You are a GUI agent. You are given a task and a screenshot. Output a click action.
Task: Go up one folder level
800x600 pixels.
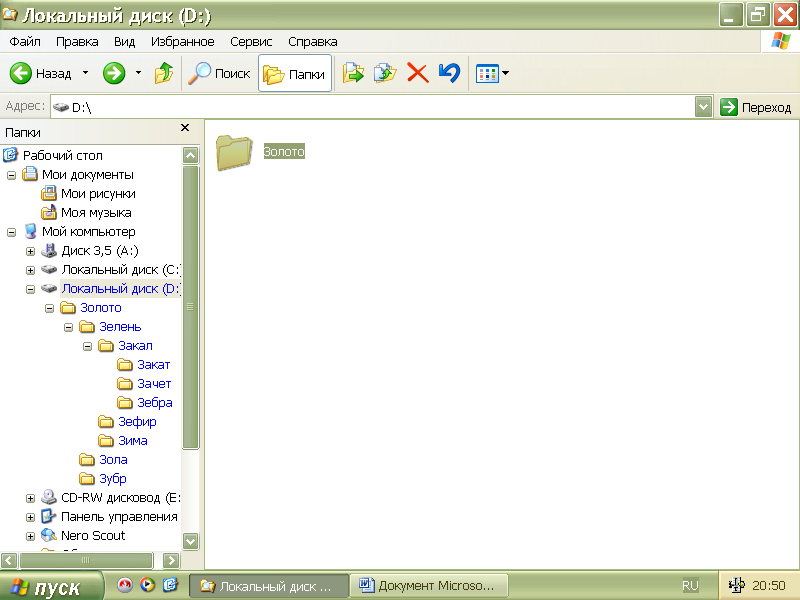click(164, 73)
